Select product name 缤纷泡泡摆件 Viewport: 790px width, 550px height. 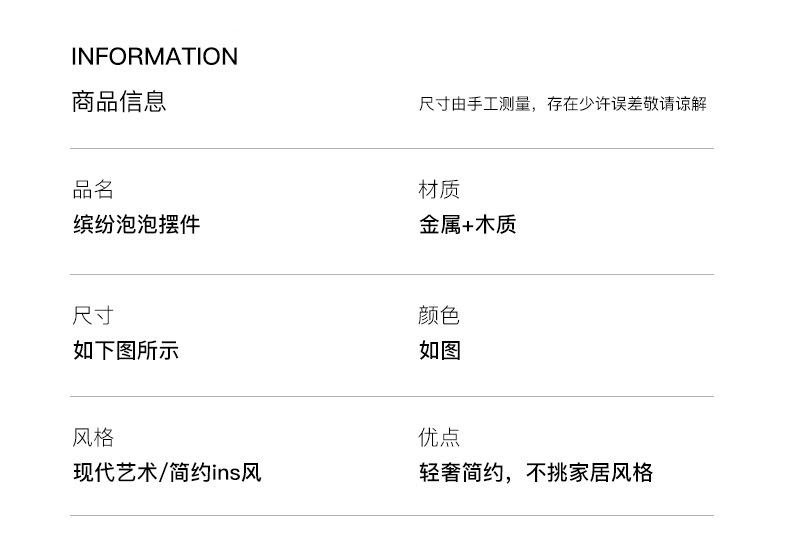coord(137,224)
